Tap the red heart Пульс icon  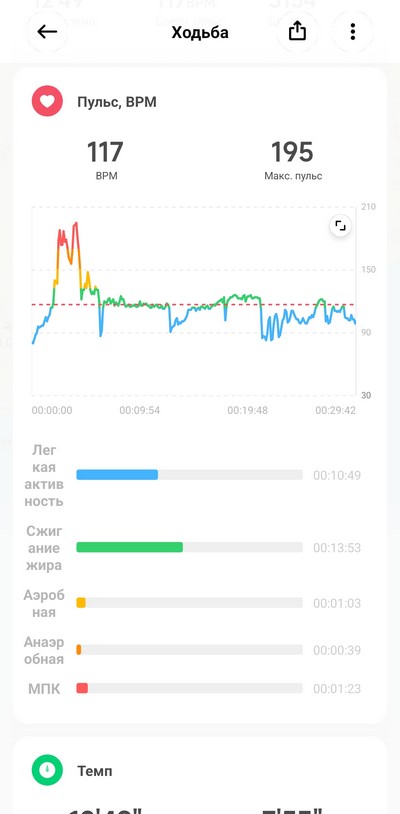point(47,101)
